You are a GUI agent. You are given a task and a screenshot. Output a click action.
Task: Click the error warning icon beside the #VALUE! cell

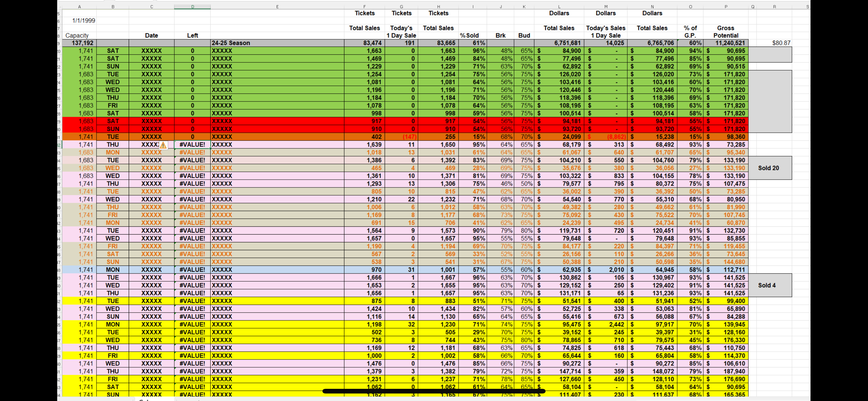(x=163, y=145)
